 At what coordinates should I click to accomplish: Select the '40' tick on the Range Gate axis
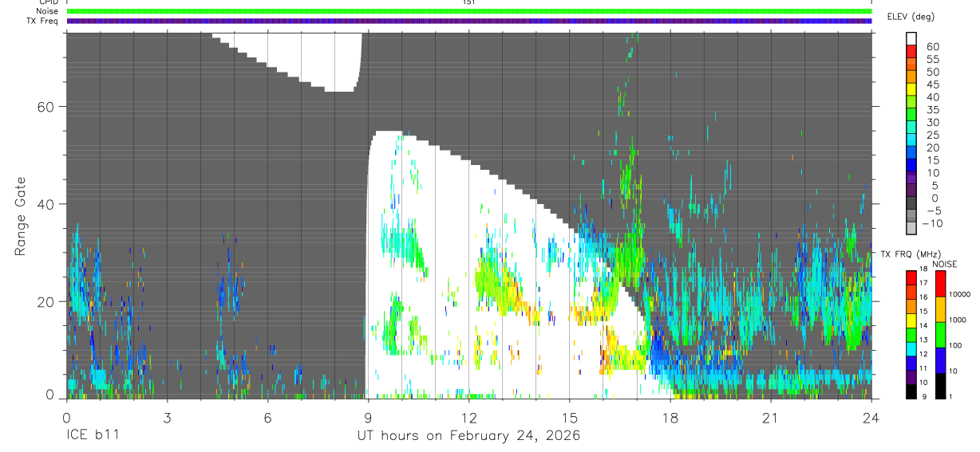(x=45, y=204)
